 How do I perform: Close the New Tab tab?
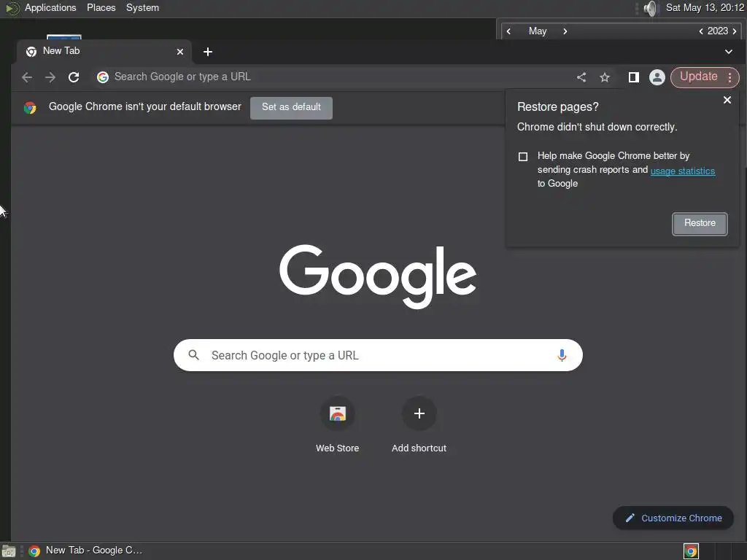pos(180,52)
